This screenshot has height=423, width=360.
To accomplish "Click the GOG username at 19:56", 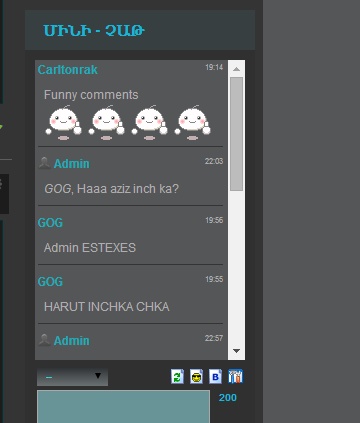I will point(50,223).
